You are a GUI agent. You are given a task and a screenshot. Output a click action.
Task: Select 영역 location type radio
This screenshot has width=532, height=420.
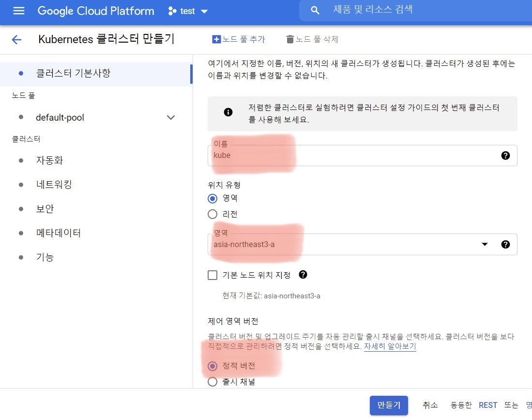click(x=213, y=198)
